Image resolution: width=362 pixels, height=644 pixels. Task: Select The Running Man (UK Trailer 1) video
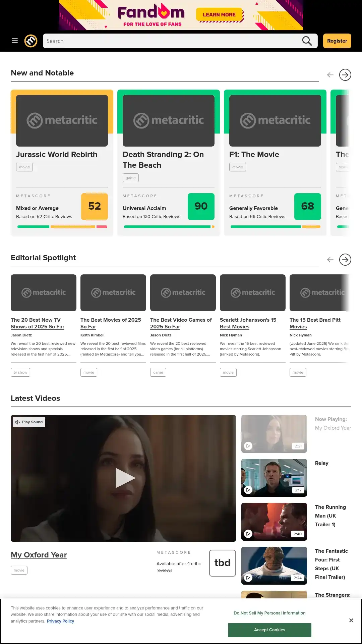(330, 516)
